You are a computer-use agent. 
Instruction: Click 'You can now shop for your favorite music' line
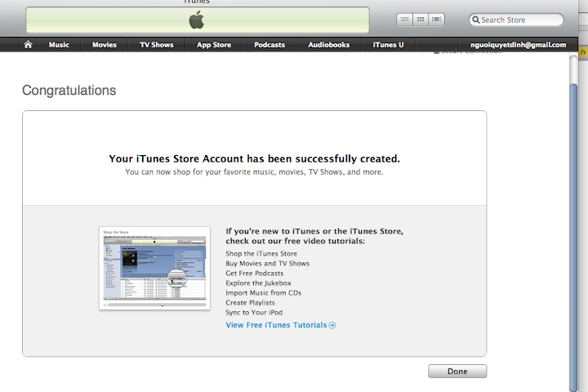(254, 171)
